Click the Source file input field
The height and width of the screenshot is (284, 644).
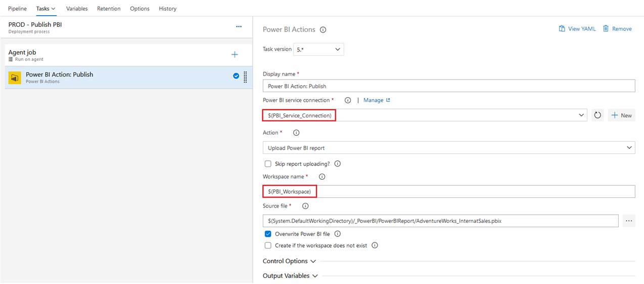(441, 221)
